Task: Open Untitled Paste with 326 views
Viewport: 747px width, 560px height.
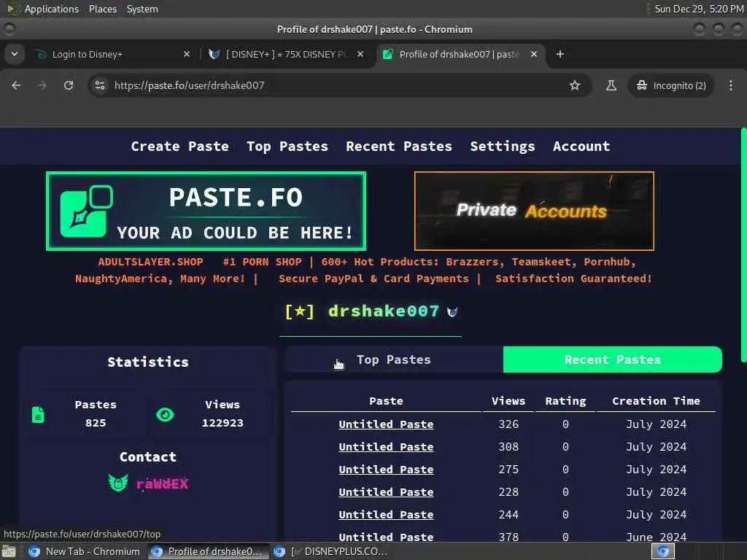Action: (386, 424)
